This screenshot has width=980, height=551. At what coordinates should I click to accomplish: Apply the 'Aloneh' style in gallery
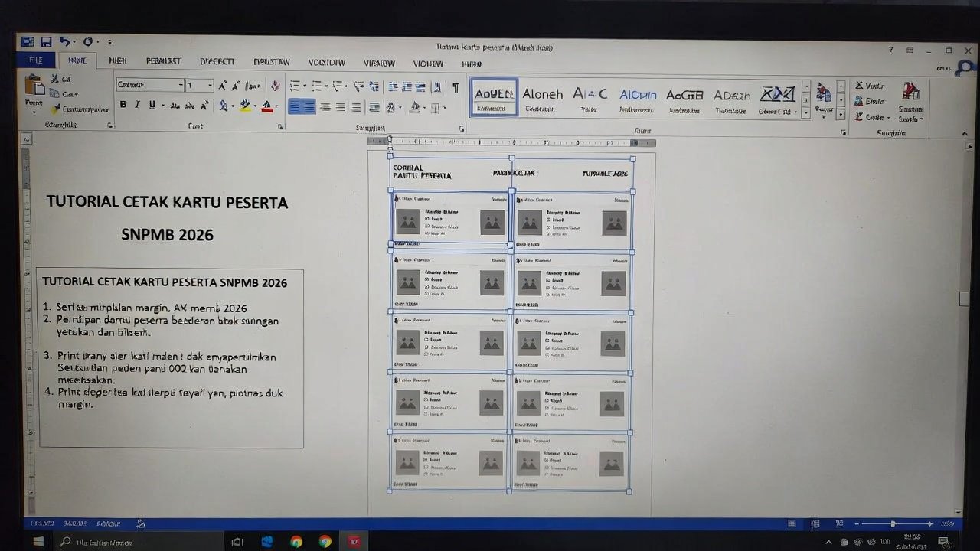(x=542, y=98)
